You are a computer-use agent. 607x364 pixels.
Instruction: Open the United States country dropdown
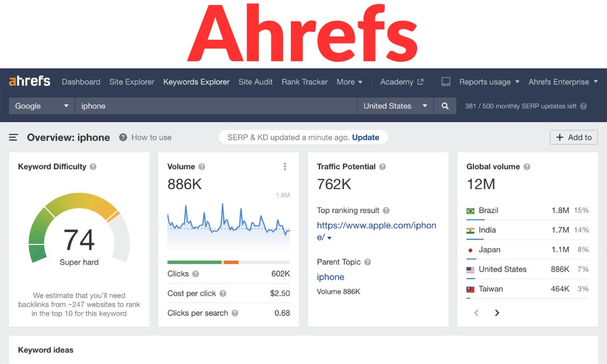(x=395, y=106)
